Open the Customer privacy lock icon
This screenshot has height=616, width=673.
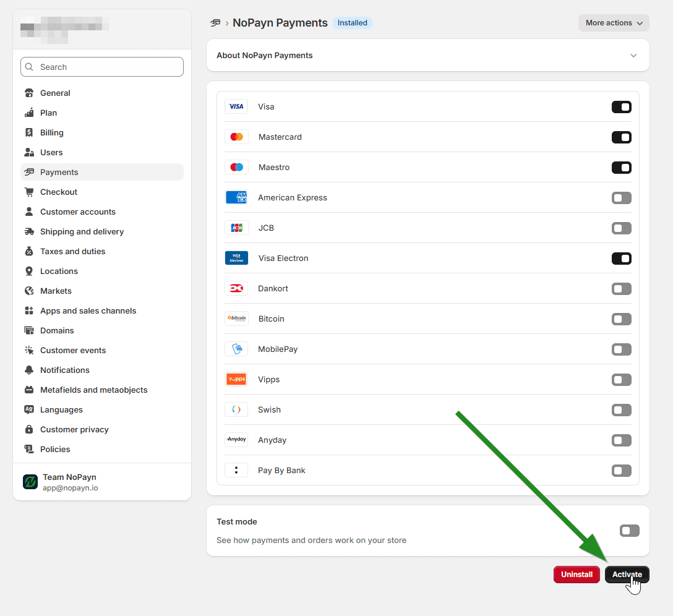[28, 429]
